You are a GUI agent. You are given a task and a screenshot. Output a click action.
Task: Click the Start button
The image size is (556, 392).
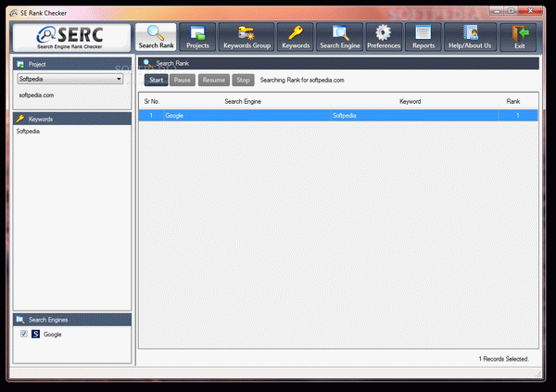[156, 81]
